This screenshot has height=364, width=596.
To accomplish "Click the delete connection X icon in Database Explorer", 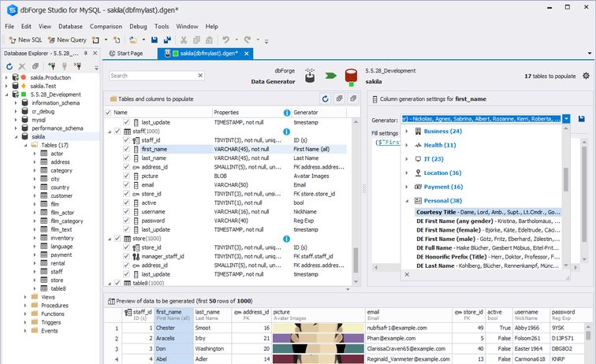I will click(22, 66).
